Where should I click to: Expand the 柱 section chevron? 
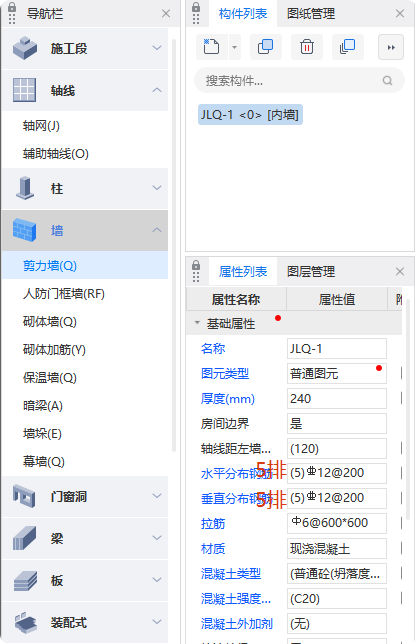pos(157,188)
